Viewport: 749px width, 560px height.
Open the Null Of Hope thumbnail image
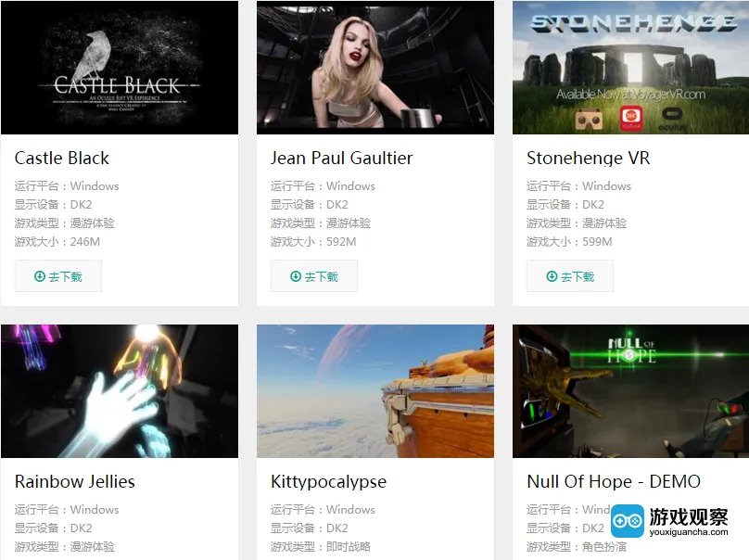point(631,391)
